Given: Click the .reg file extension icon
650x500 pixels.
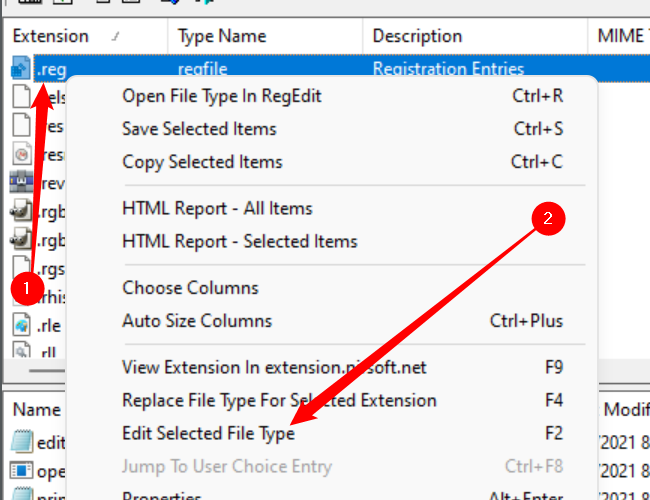Looking at the screenshot, I should (x=22, y=70).
